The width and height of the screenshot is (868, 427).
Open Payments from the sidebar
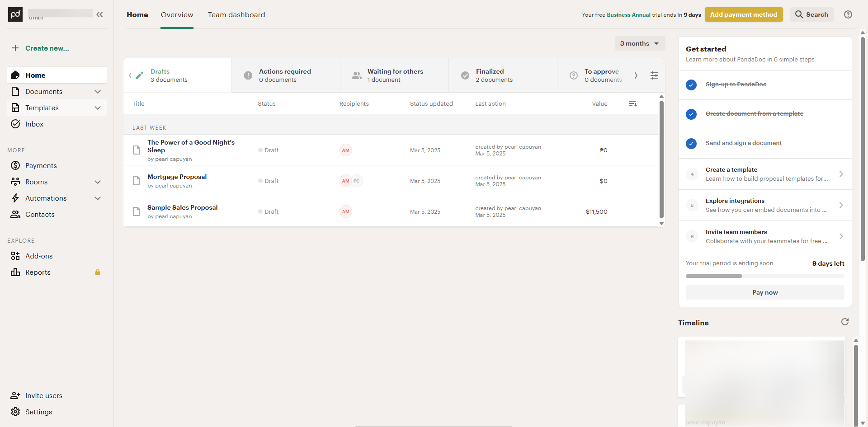[41, 166]
